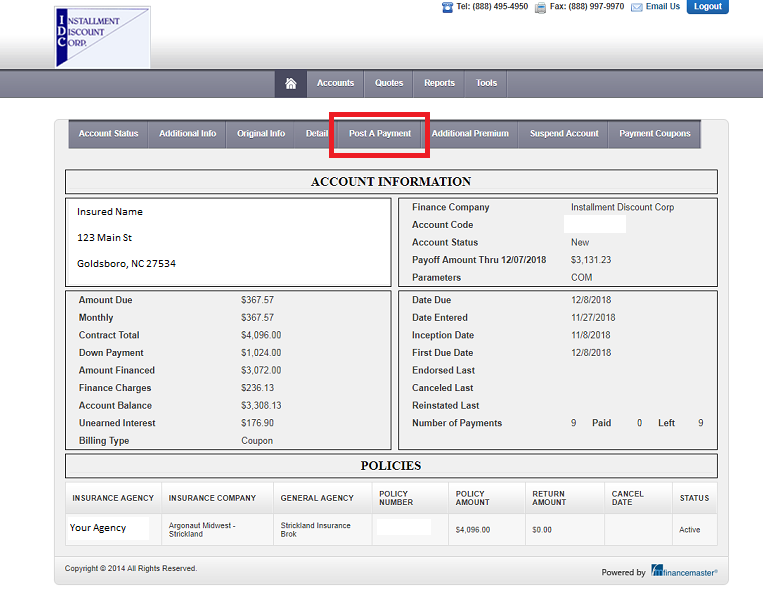Click the fax machine icon
Screen dimensions: 763x594
click(x=540, y=8)
